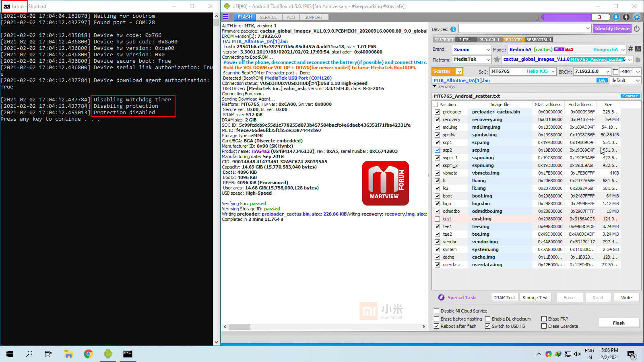Switch to the SERVICE tab
Viewport: 644px width, 362px height.
pos(268,17)
